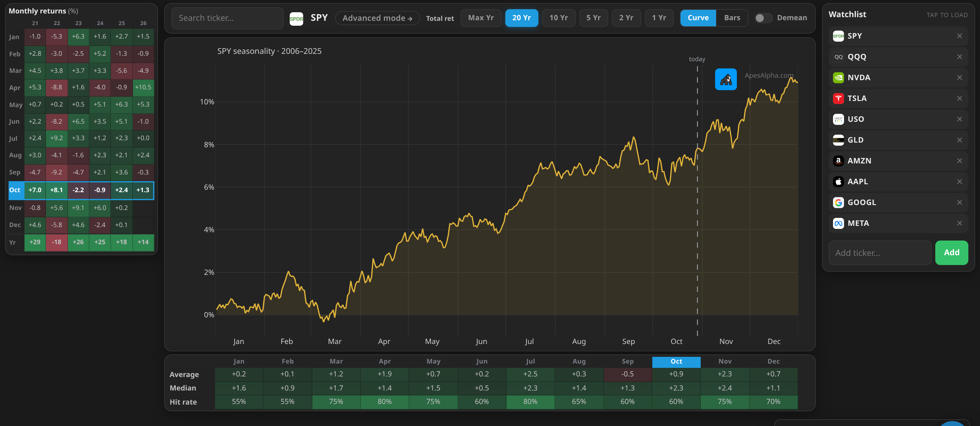Click the green Add button
This screenshot has height=426, width=980.
point(951,253)
